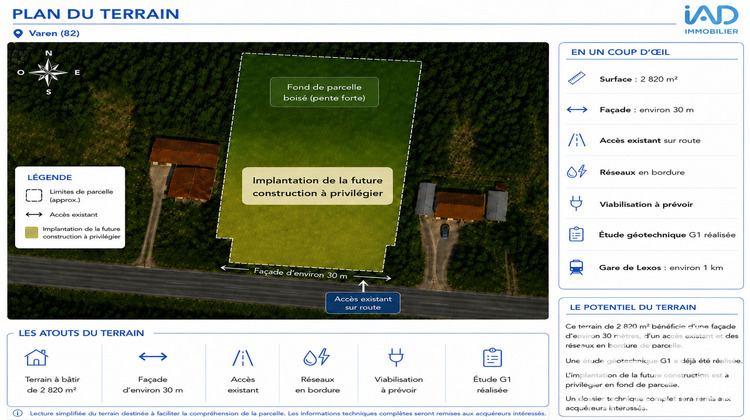The image size is (750, 420).
Task: Click the iAD Immobilier logo
Action: click(711, 20)
